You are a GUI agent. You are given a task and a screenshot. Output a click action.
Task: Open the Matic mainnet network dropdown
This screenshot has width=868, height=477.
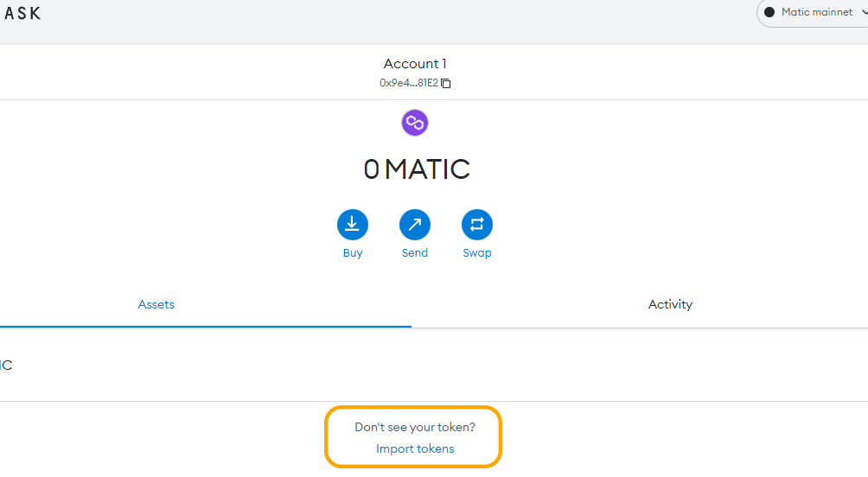pos(812,12)
